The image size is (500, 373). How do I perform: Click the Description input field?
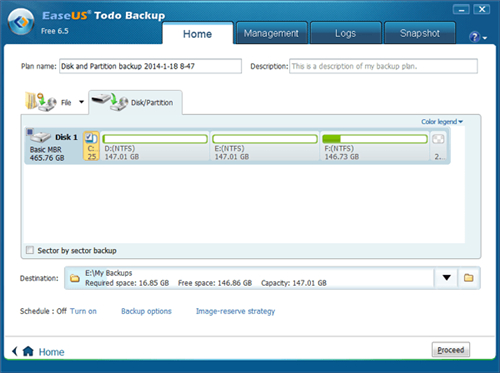(383, 66)
